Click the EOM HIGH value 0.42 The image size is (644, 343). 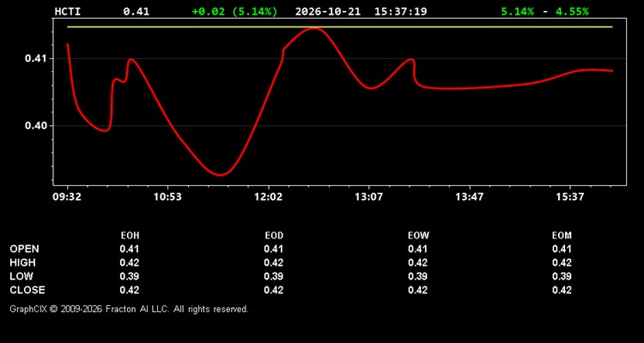(562, 262)
